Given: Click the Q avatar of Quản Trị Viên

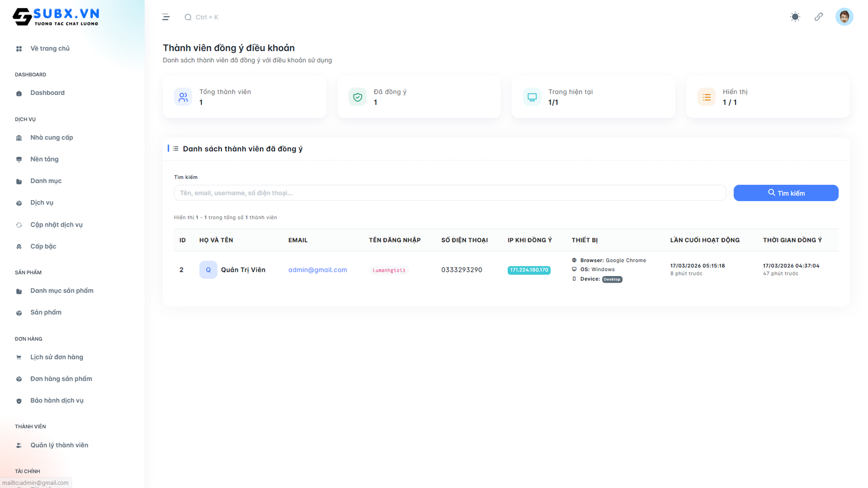Looking at the screenshot, I should point(208,270).
